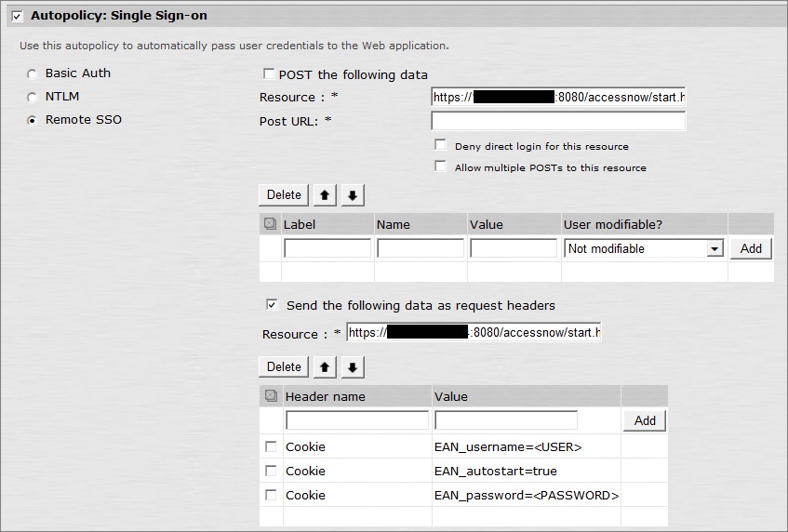Click move up arrow in POST data table
Viewport: 788px width, 532px height.
[x=325, y=195]
